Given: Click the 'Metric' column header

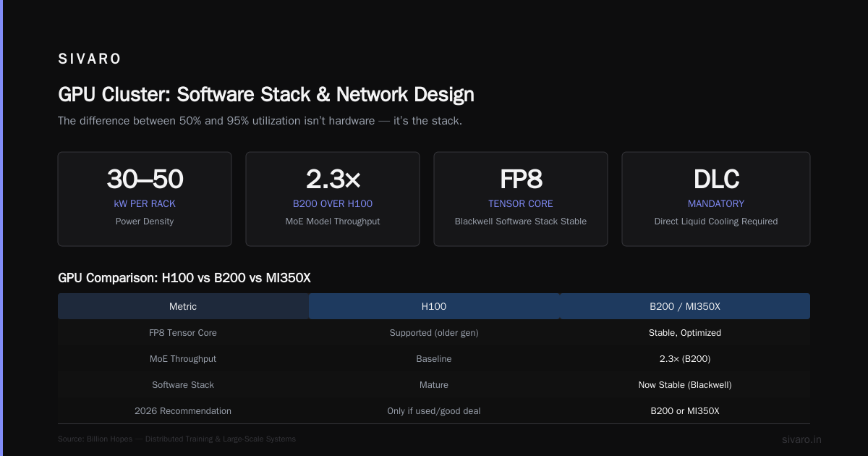Looking at the screenshot, I should (183, 306).
